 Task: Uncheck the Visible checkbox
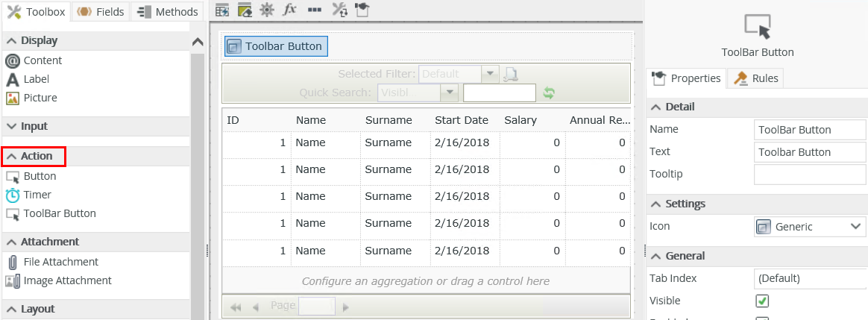762,301
